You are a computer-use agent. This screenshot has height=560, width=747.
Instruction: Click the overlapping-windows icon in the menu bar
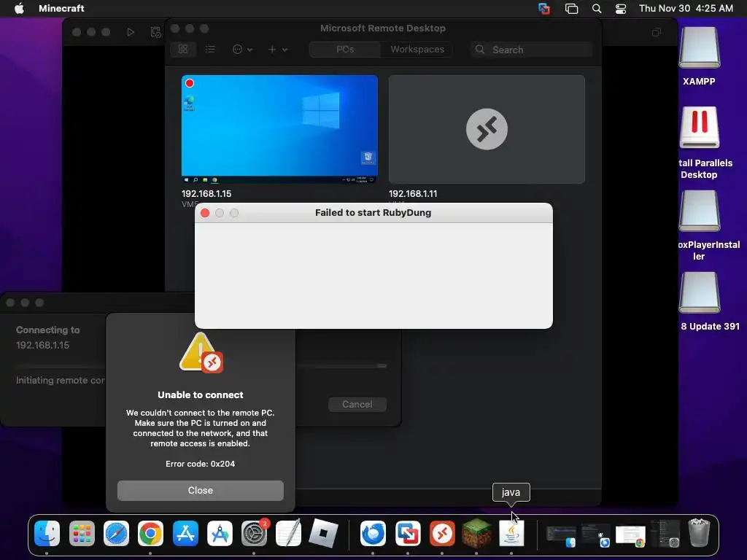(x=571, y=9)
